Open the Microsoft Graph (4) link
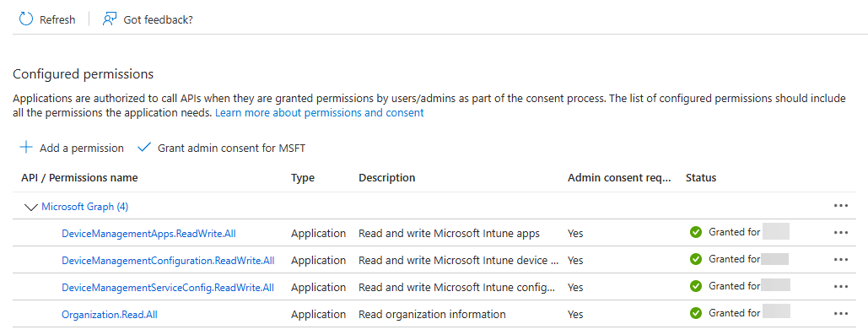This screenshot has height=335, width=868. click(85, 207)
